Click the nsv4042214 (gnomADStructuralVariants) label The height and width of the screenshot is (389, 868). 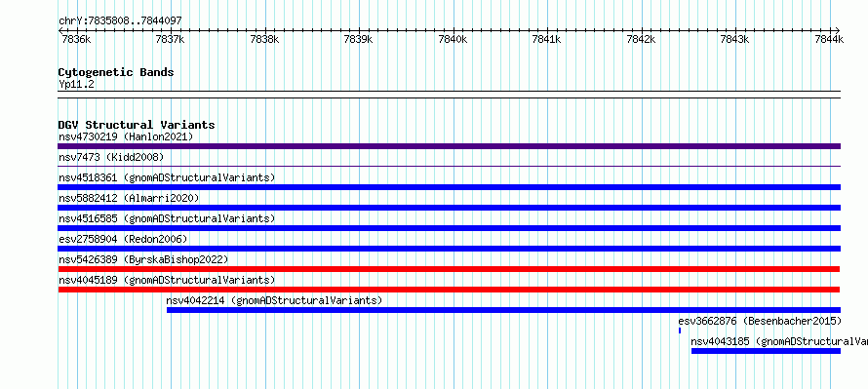[274, 300]
